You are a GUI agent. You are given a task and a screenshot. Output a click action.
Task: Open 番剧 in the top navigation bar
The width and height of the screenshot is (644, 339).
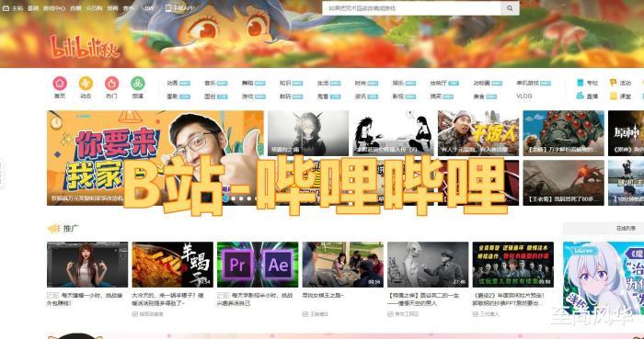(33, 8)
